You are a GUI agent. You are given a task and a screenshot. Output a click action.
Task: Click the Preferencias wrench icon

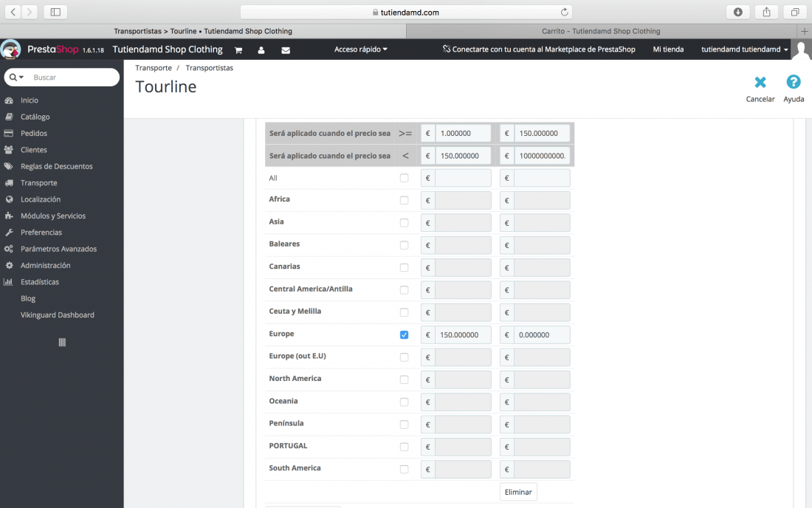click(x=9, y=233)
